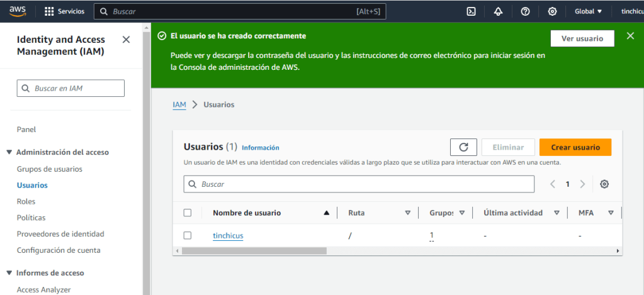This screenshot has height=295, width=644.
Task: Check the select-all users checkbox
Action: pyautogui.click(x=188, y=213)
